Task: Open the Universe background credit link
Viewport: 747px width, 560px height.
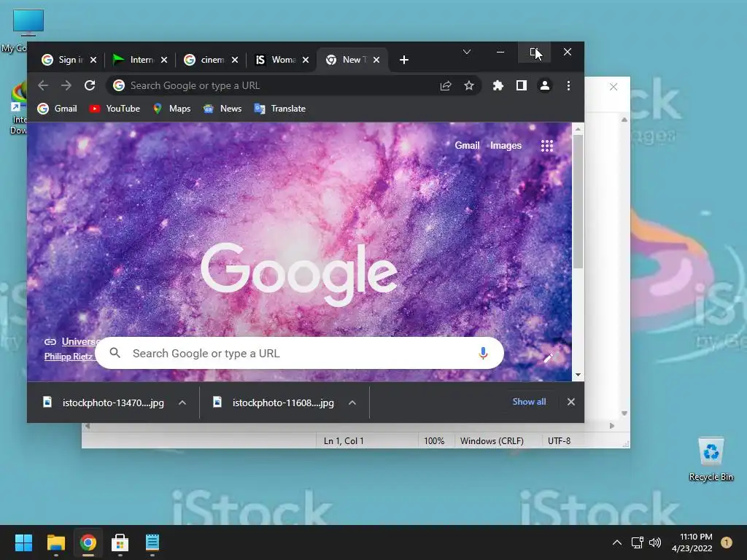Action: [x=81, y=341]
